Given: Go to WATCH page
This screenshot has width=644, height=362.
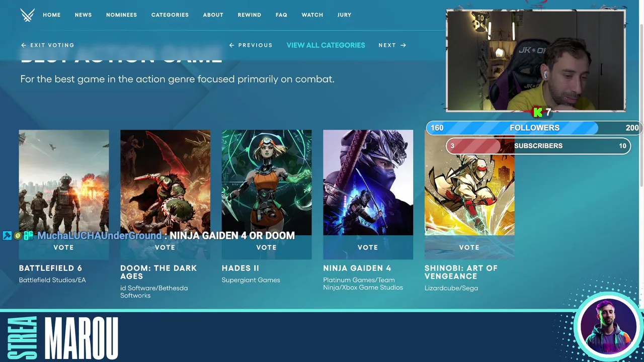Looking at the screenshot, I should (312, 15).
